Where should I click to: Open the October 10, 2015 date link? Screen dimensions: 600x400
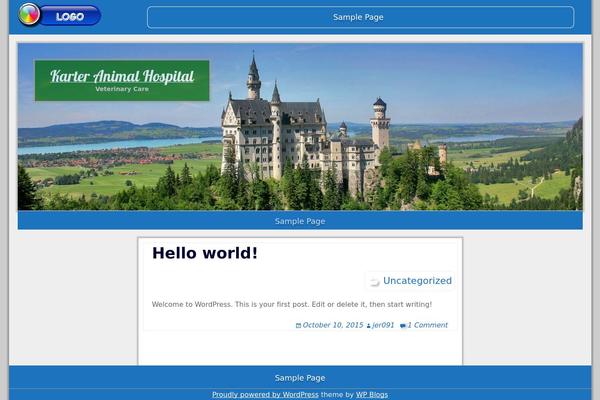pyautogui.click(x=333, y=325)
